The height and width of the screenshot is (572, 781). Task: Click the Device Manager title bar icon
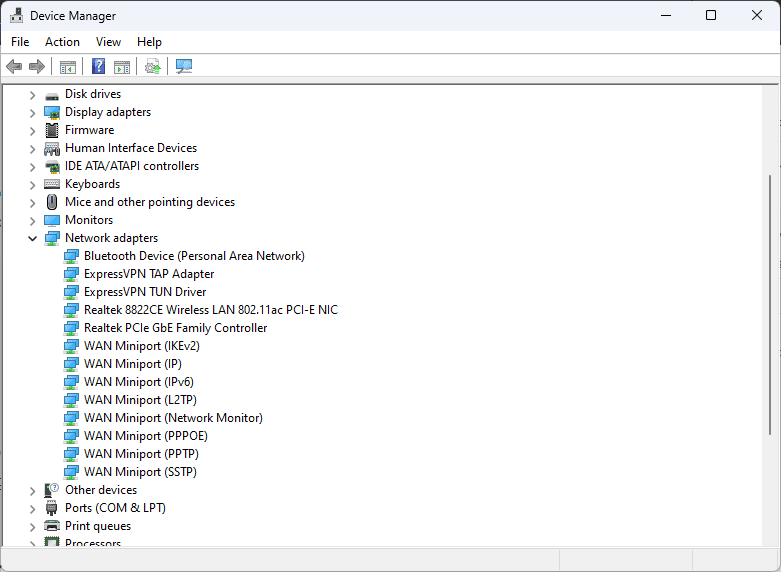tap(16, 15)
